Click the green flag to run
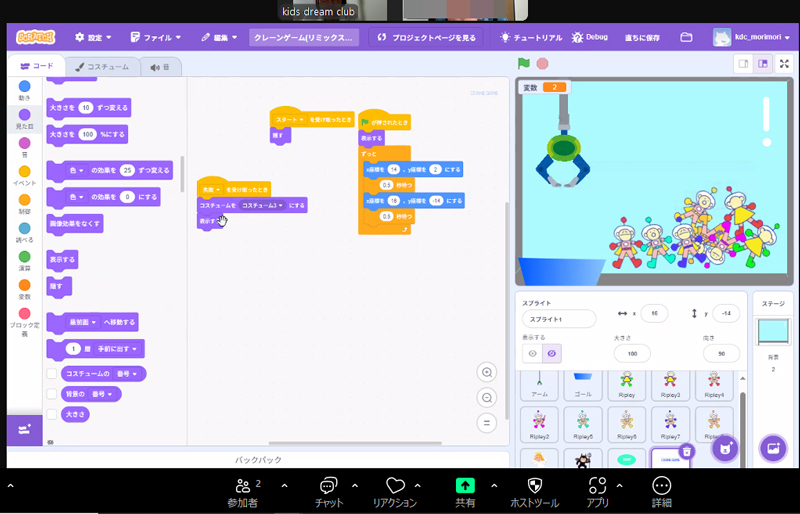800x514 pixels. [524, 63]
